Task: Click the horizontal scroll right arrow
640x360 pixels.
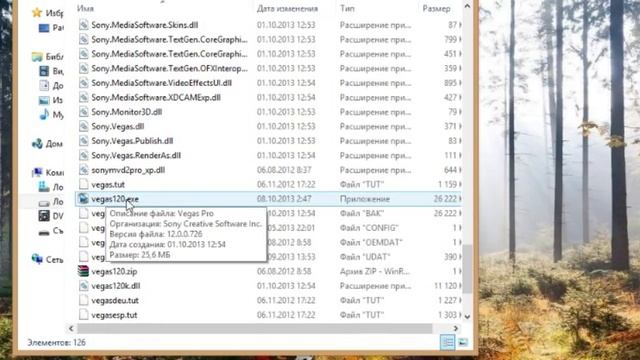Action: [456, 328]
